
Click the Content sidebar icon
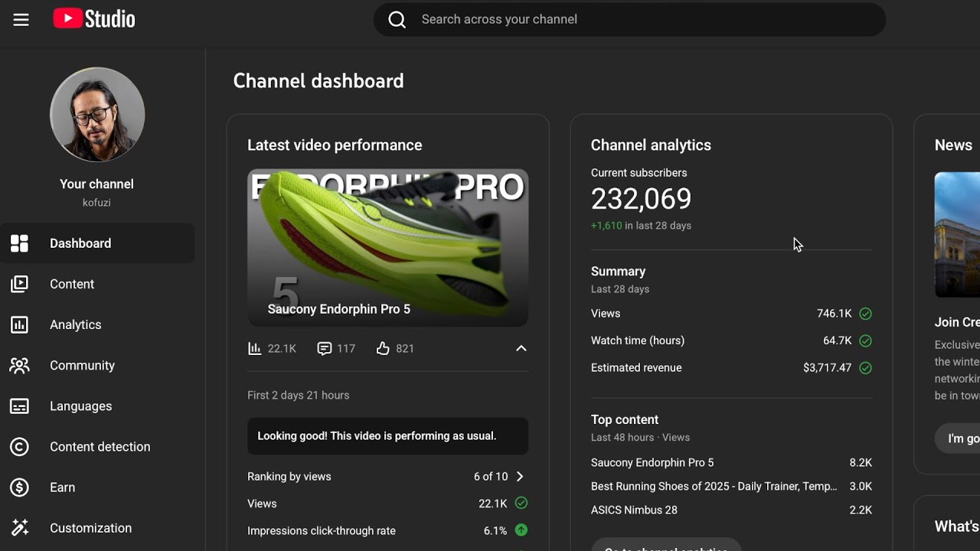[20, 284]
